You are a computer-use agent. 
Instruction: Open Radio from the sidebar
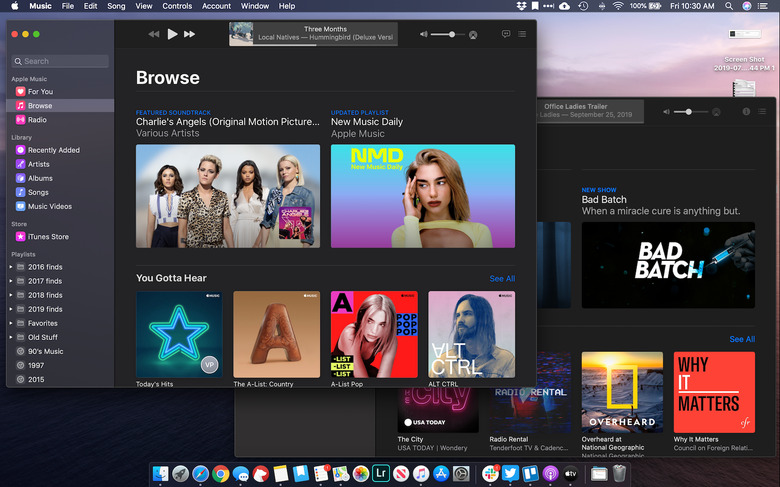37,119
